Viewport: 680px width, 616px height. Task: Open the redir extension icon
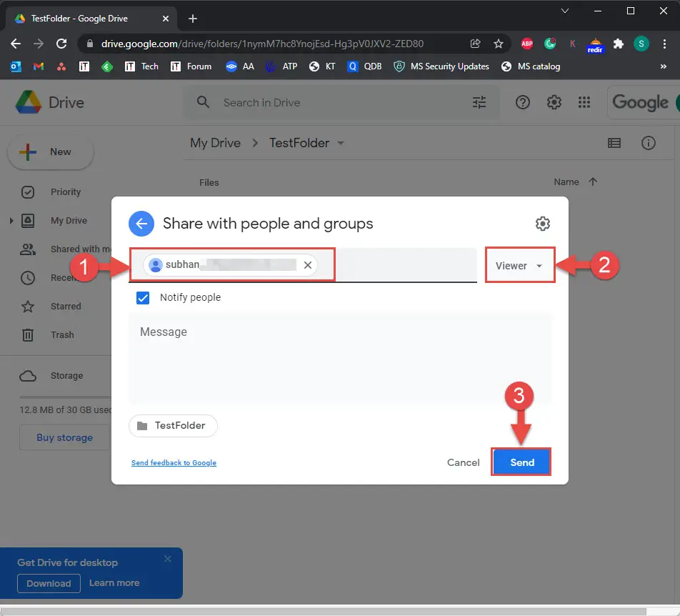[595, 45]
